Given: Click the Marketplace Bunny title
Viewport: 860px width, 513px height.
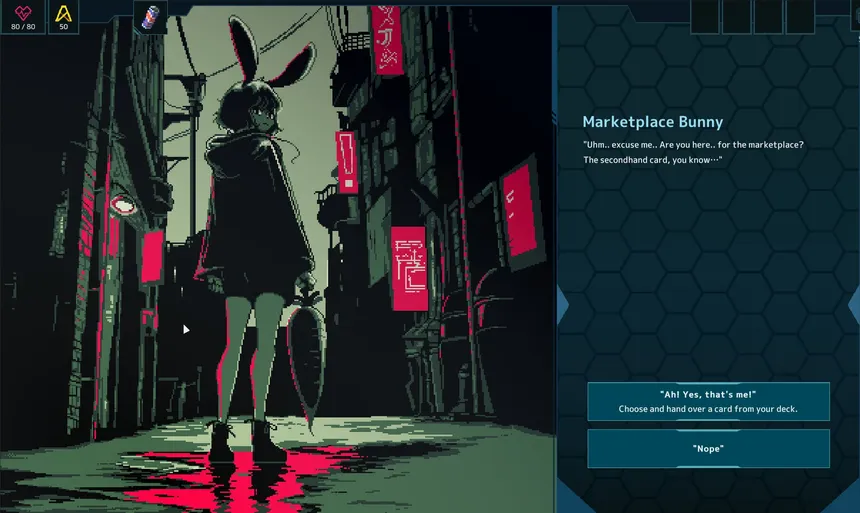Looking at the screenshot, I should tap(653, 122).
